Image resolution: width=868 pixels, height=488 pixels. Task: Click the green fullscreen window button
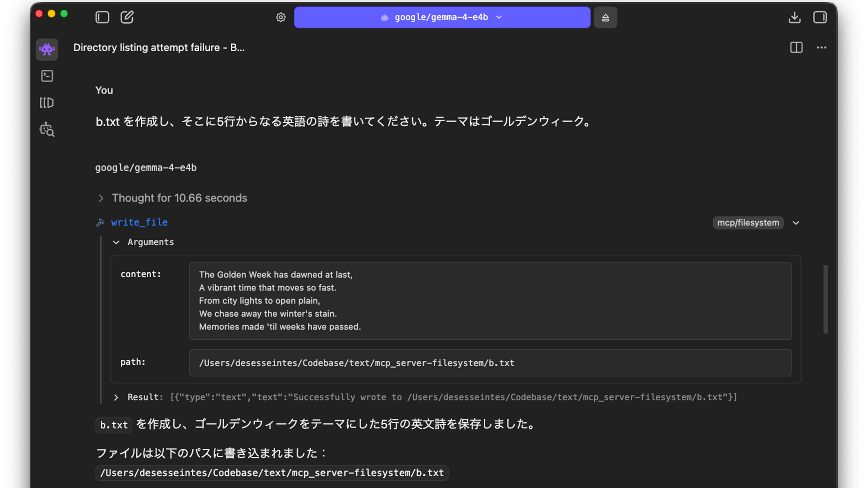[64, 14]
